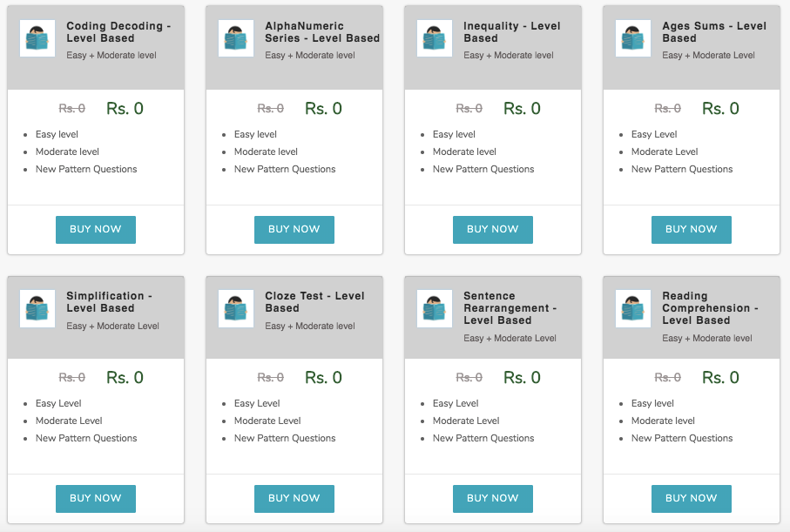This screenshot has width=790, height=532.
Task: Buy the Sentence Rearrangement Level Based course
Action: click(493, 499)
